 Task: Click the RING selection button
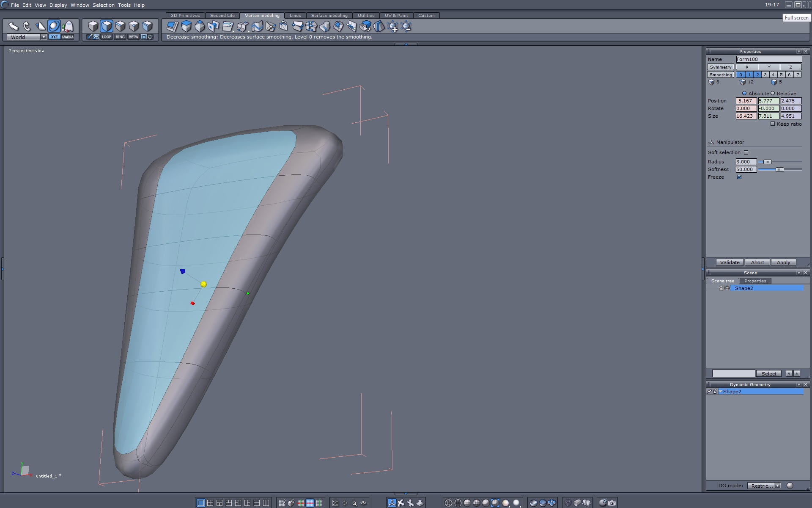click(x=120, y=37)
